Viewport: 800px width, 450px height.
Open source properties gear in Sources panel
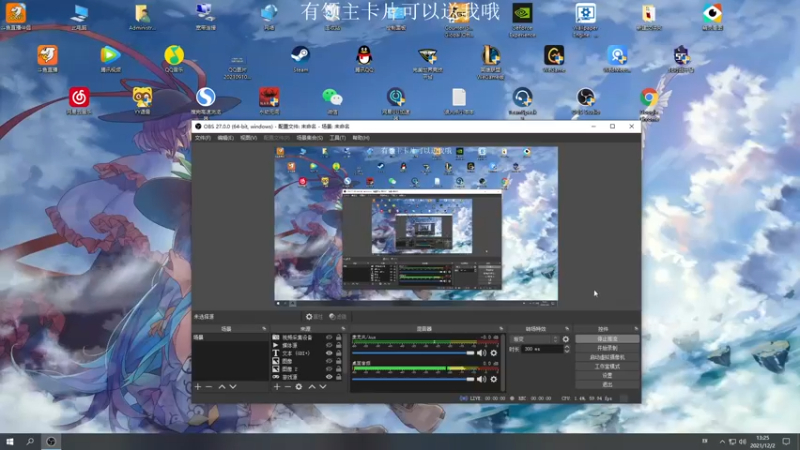click(298, 386)
